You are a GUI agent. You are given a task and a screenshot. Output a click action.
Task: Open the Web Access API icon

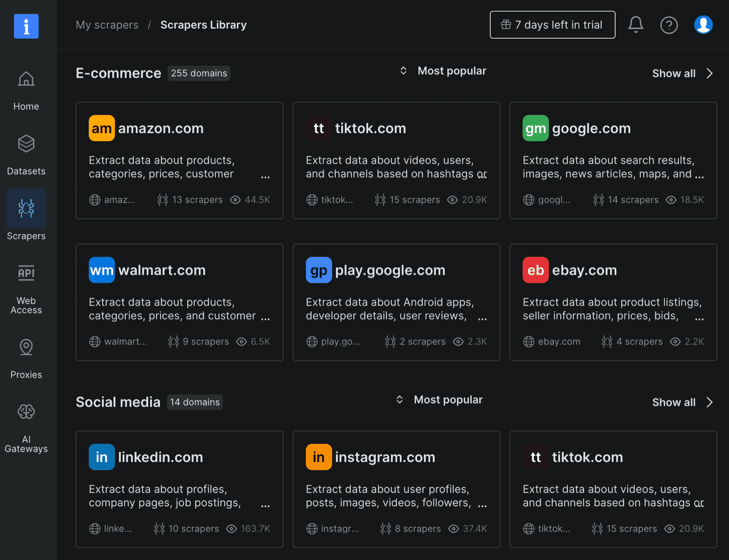pyautogui.click(x=26, y=273)
